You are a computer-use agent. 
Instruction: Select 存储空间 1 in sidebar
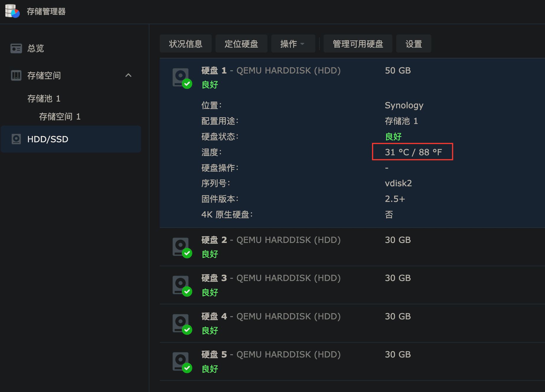coord(60,117)
